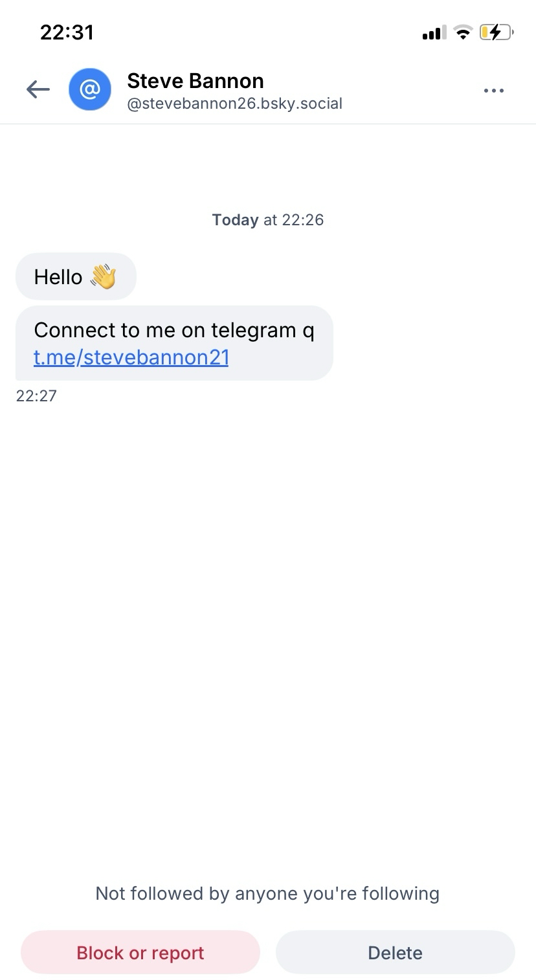The image size is (536, 980).
Task: Tap the 'Today at 22:26' date separator
Action: [267, 220]
